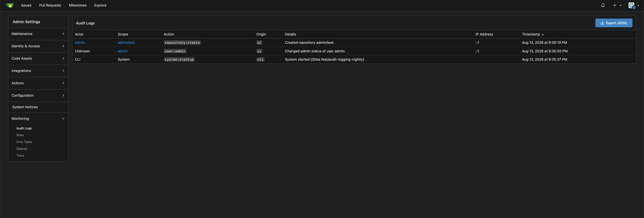Click the Origin column header
This screenshot has width=644, height=218.
point(261,34)
